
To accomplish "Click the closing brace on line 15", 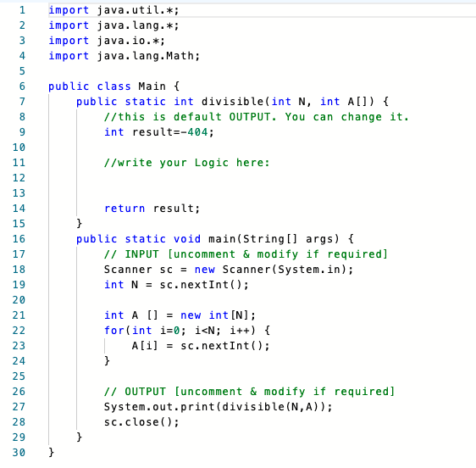I will (x=80, y=224).
